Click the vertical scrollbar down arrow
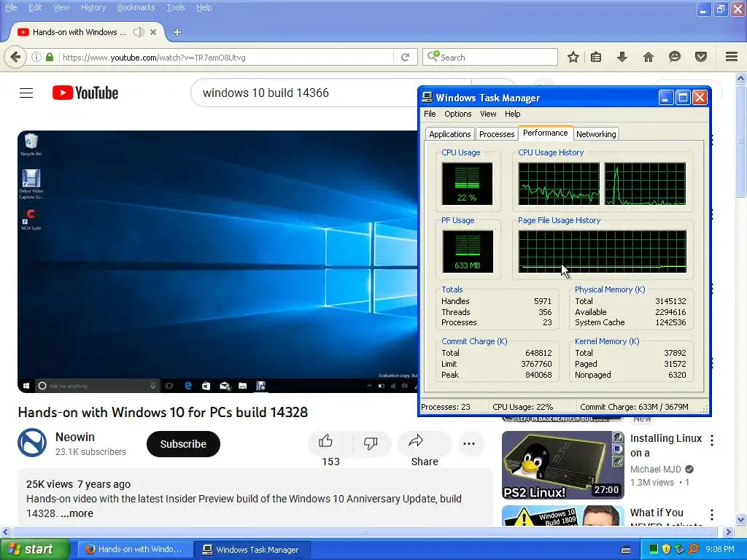 point(741,519)
